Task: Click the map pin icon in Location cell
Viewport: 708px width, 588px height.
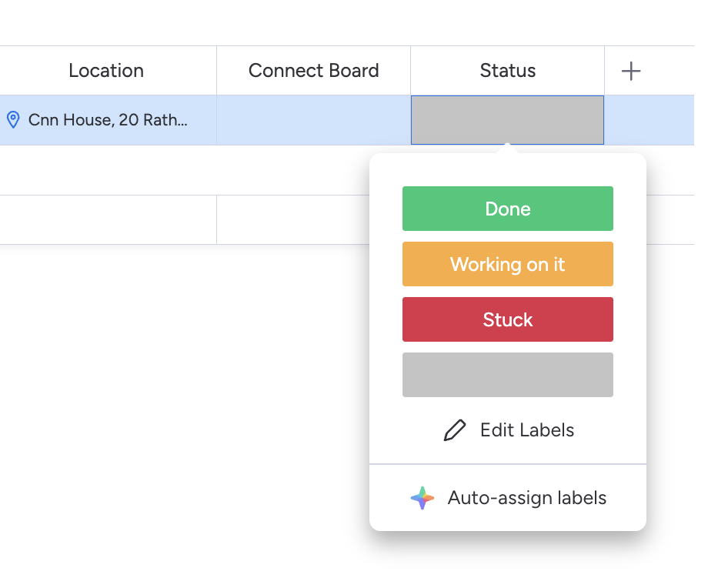Action: pos(12,119)
